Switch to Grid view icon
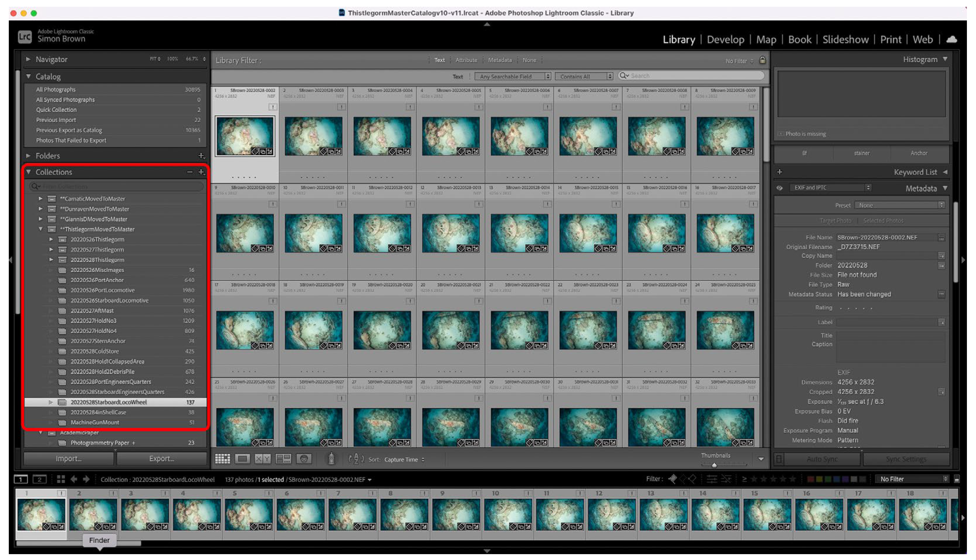This screenshot has height=560, width=976. coord(222,459)
